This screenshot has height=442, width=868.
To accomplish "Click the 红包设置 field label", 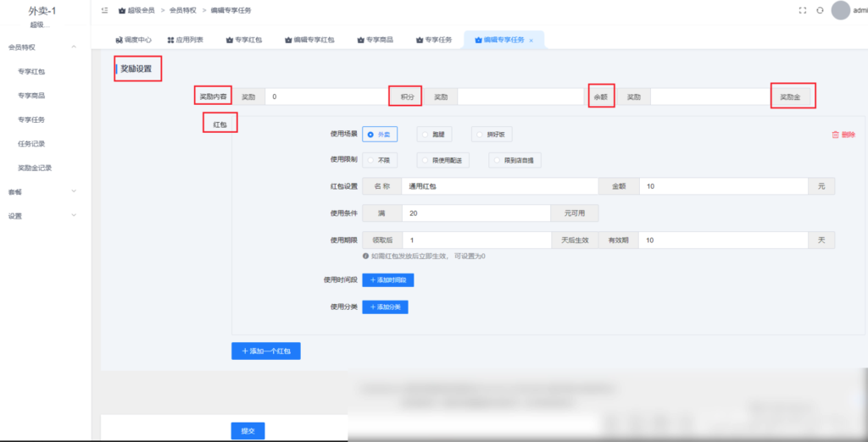I will click(344, 186).
